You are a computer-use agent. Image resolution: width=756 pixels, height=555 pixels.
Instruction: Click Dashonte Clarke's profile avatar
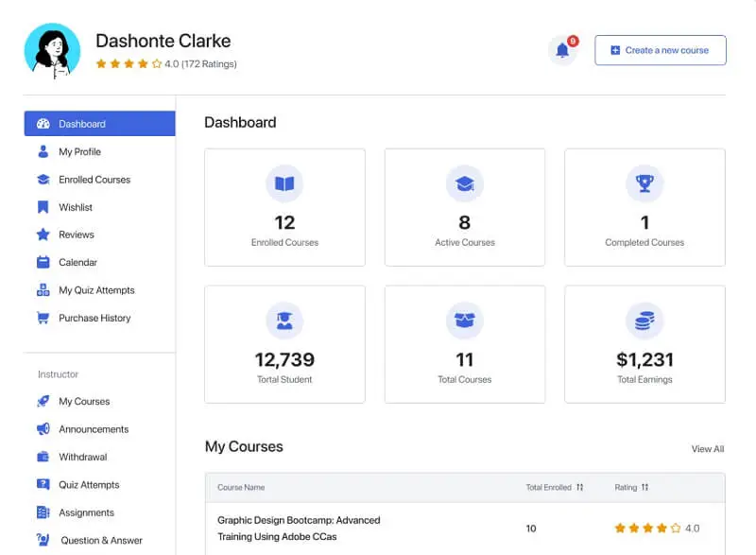(x=52, y=50)
